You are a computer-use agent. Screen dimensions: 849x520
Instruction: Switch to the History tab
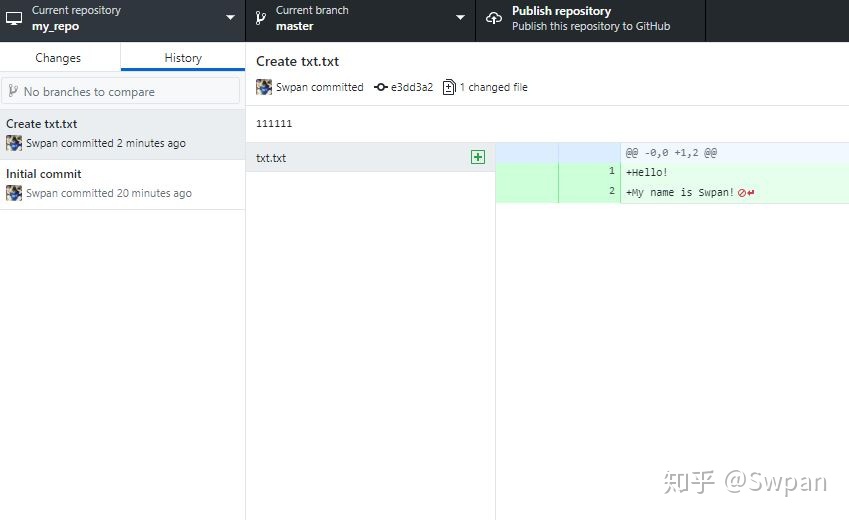183,57
